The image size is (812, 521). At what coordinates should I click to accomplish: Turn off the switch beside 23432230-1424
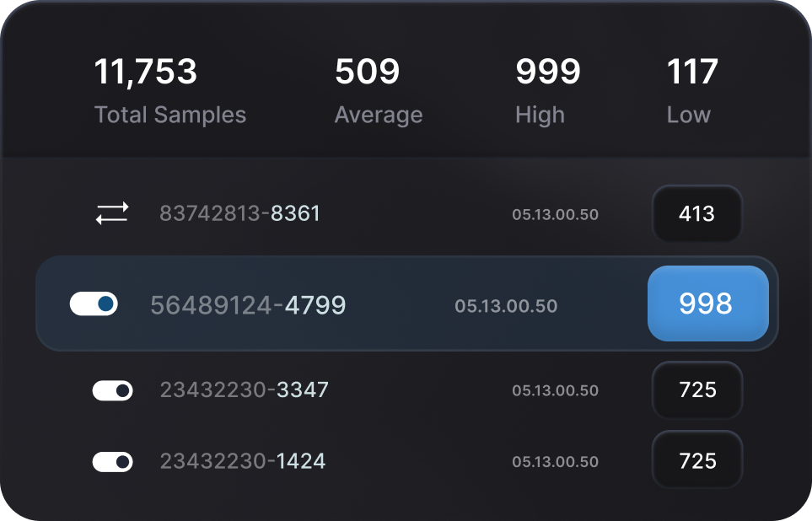coord(113,460)
